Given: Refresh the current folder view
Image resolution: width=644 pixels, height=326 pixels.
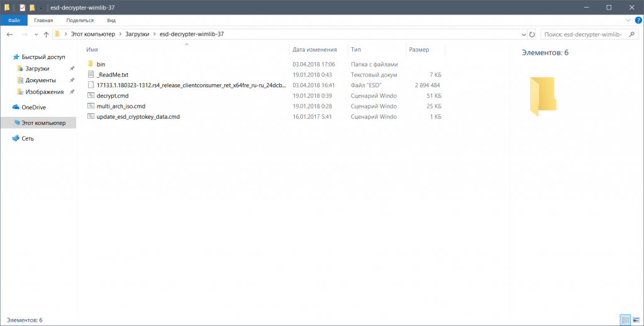Looking at the screenshot, I should [532, 34].
